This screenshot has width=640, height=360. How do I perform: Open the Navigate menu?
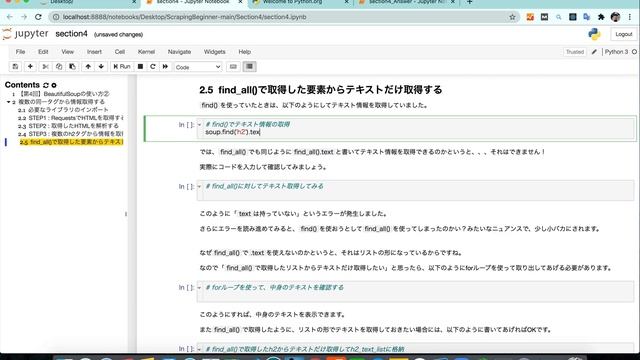click(179, 52)
